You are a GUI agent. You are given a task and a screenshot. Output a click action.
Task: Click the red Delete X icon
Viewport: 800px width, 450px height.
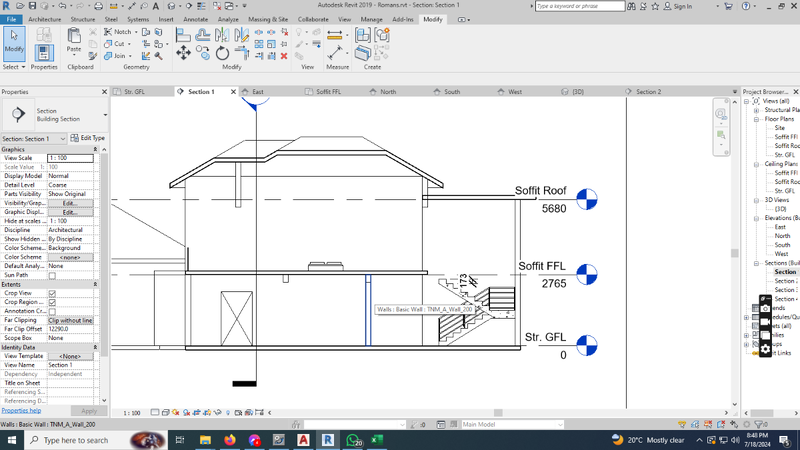coord(284,56)
